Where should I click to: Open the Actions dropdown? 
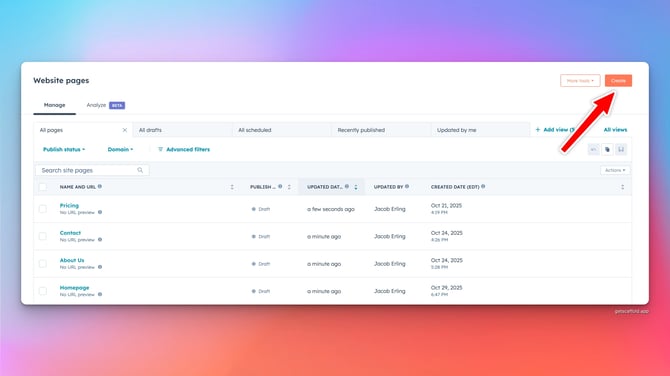tap(615, 170)
